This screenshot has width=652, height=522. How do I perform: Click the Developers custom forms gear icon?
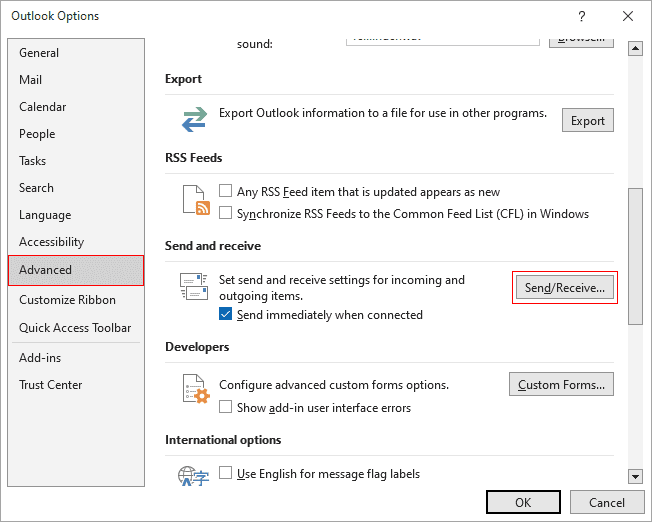(196, 389)
